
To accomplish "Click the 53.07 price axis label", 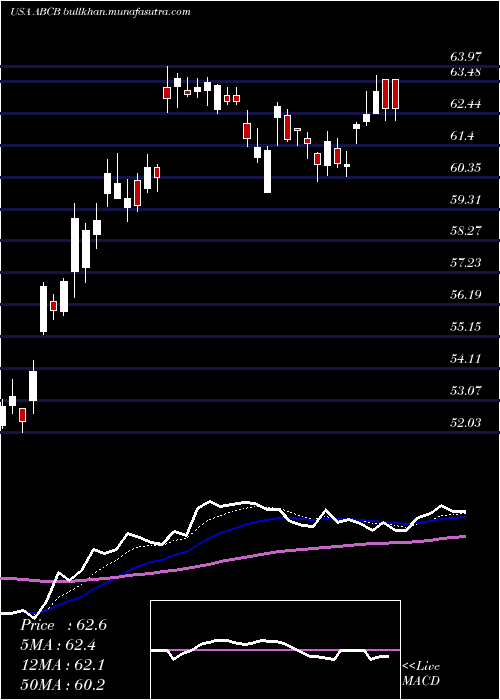I will click(466, 391).
